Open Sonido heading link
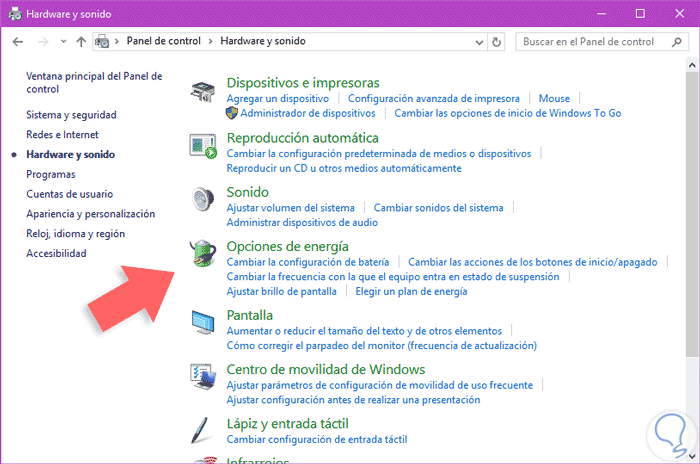 click(247, 192)
